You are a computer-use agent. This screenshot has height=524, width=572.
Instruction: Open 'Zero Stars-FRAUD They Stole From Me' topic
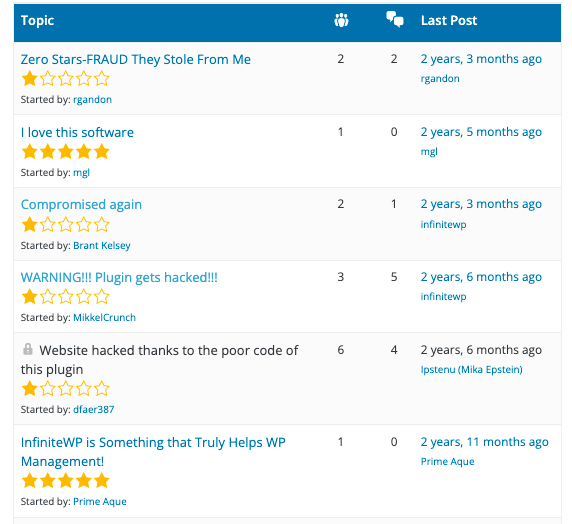pos(136,59)
